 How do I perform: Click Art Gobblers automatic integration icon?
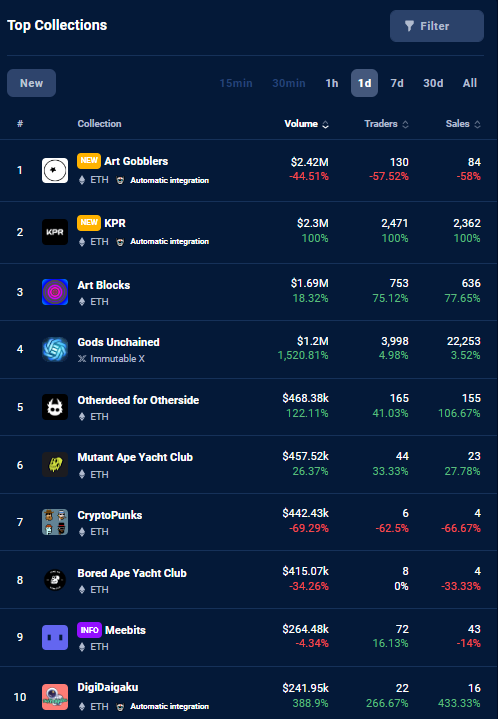[x=120, y=180]
